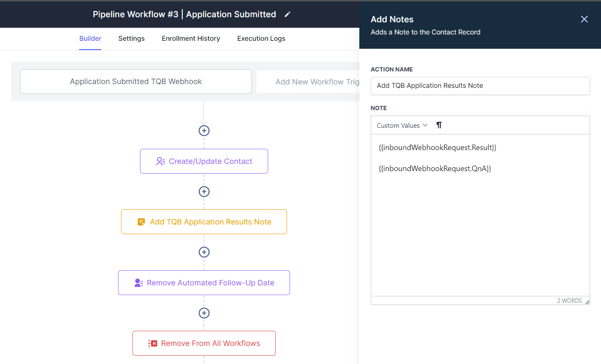Click the plus icon below Create/Update Contact
601x364 pixels.
pos(204,191)
